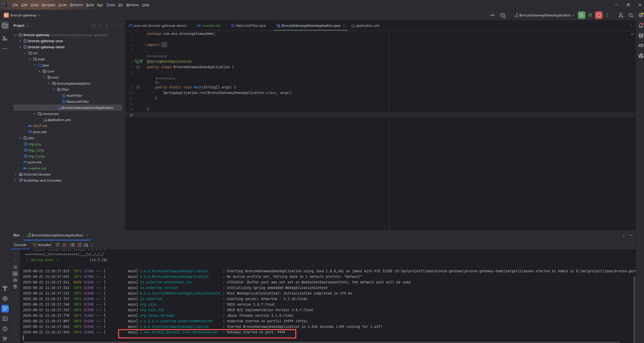Click the Debug bug icon in toolbar
Viewport: 644px width, 343px height.
pos(590,15)
